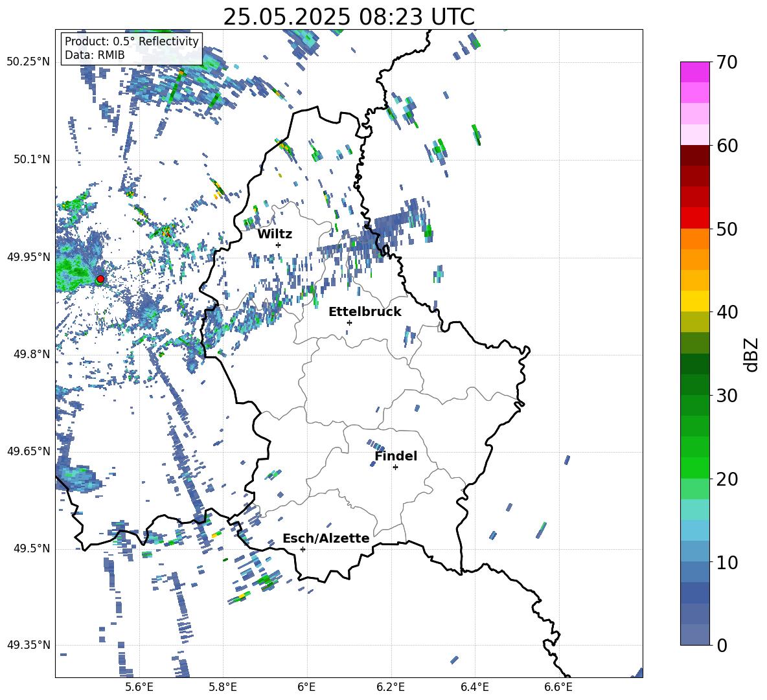
Task: Click the Esch/Alzette station cross marker
Action: click(303, 549)
